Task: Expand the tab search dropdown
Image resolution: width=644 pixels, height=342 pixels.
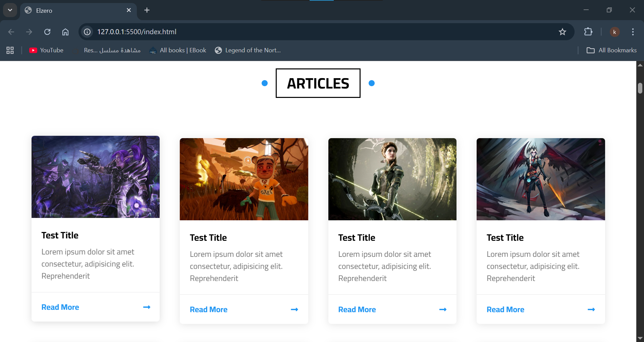Action: 10,10
